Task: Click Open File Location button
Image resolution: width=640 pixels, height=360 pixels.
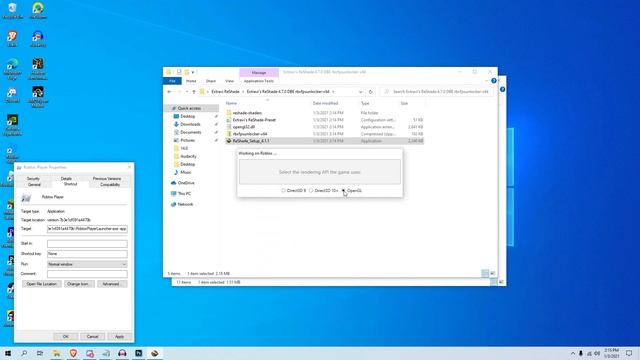Action: coord(42,284)
